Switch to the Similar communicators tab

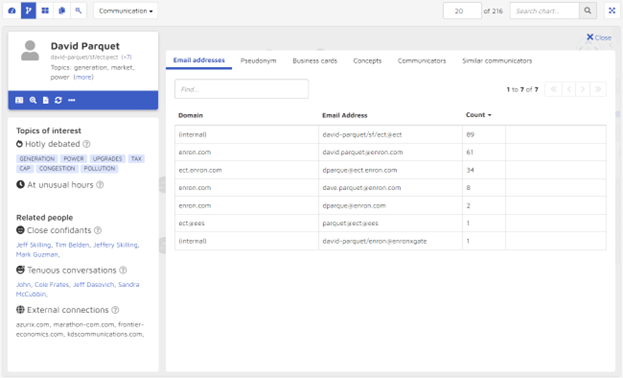coord(497,61)
